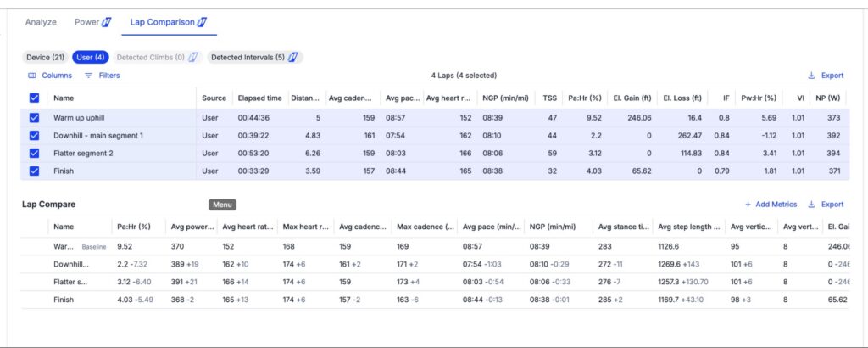Click download icon of Lap Compare Export
Image resolution: width=868 pixels, height=348 pixels.
811,205
